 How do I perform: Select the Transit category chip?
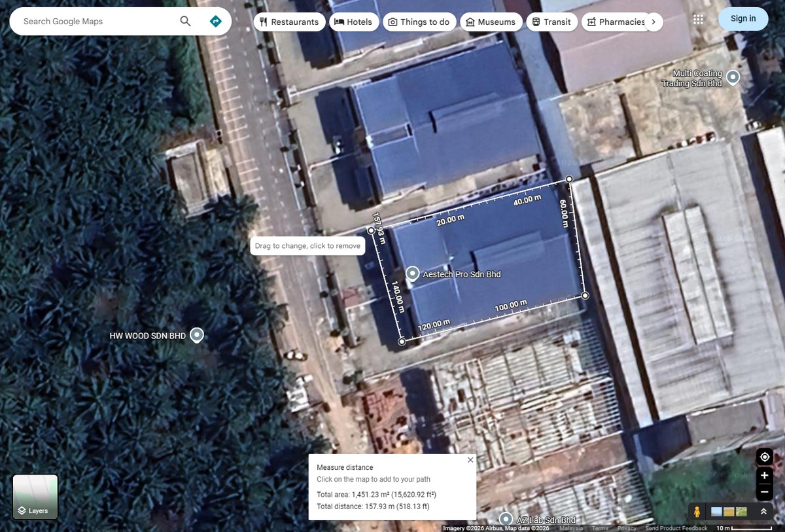551,22
